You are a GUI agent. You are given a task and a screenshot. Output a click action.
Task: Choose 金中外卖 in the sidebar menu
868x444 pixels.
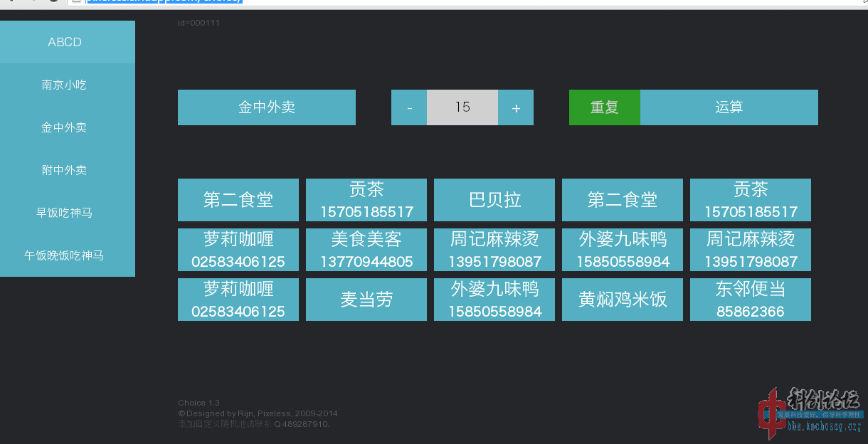pyautogui.click(x=68, y=127)
